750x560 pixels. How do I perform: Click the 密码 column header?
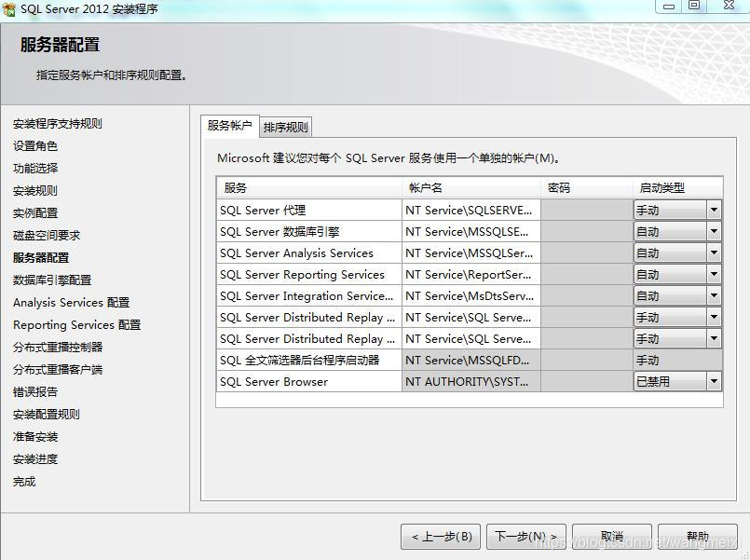click(587, 188)
